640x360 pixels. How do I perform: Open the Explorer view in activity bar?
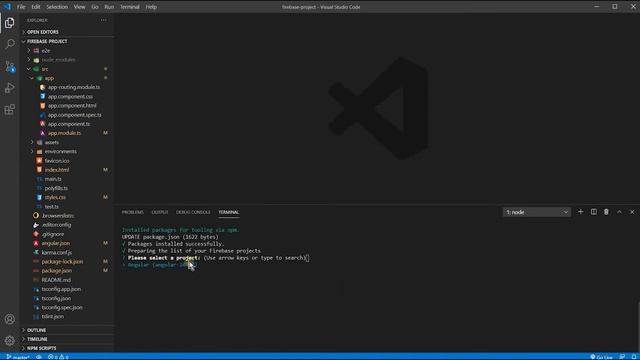click(10, 23)
